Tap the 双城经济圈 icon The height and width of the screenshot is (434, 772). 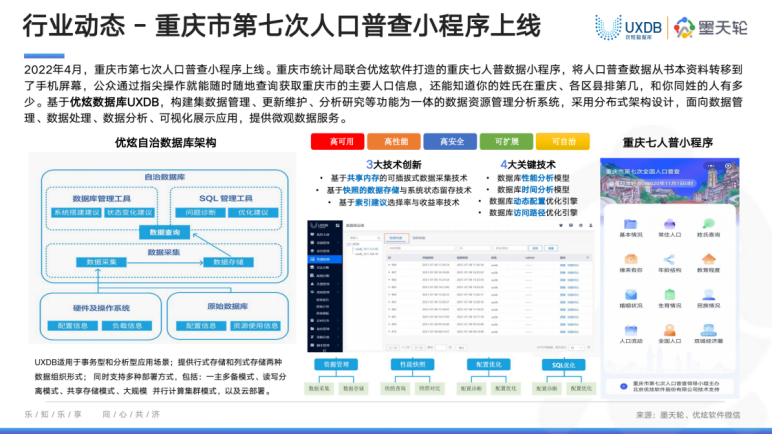click(x=708, y=330)
